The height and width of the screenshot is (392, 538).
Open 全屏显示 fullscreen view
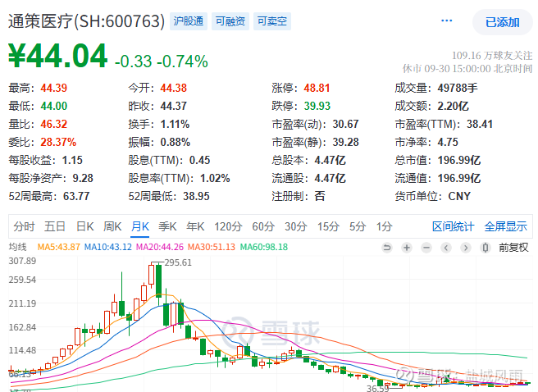505,226
